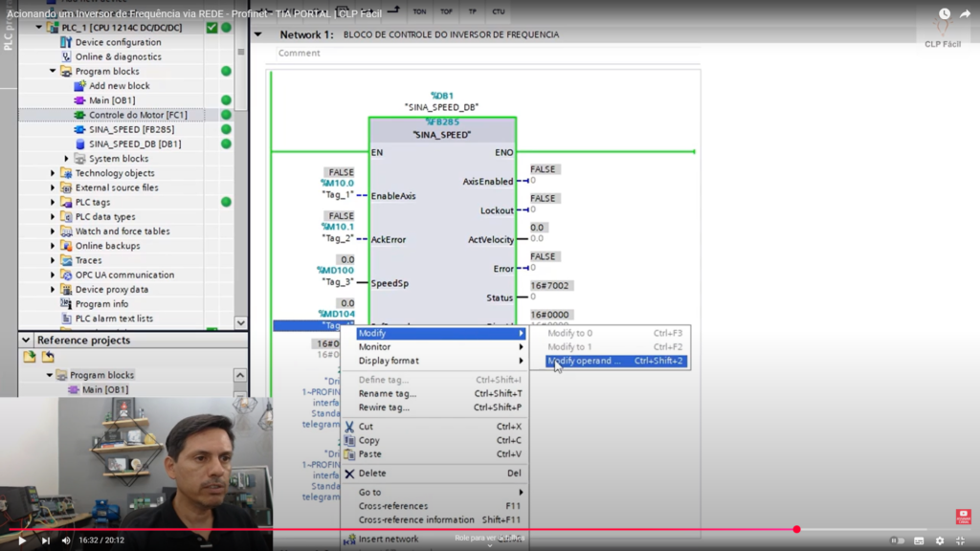Click the Add new block icon

(79, 85)
